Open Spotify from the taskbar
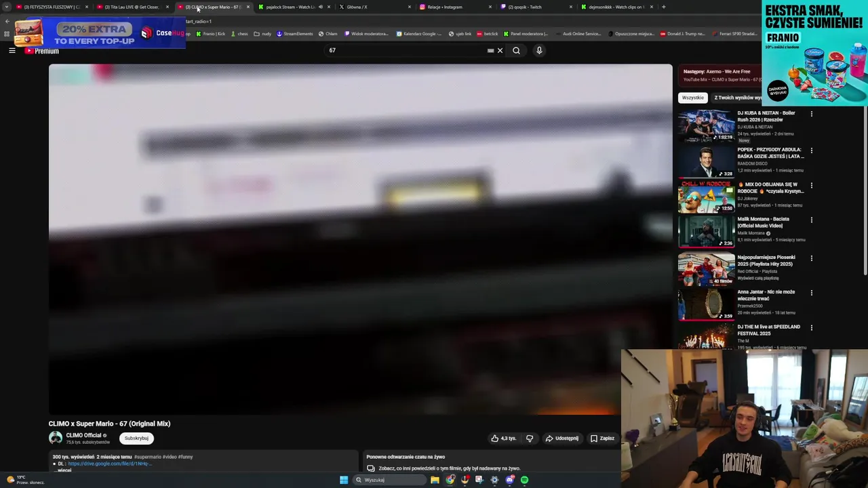The height and width of the screenshot is (488, 868). pyautogui.click(x=524, y=480)
